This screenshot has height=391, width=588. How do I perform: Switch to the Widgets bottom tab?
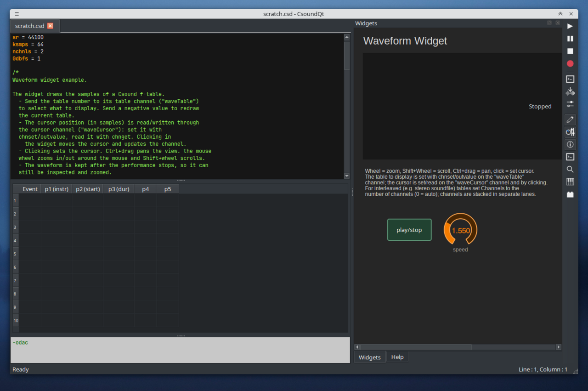click(370, 357)
